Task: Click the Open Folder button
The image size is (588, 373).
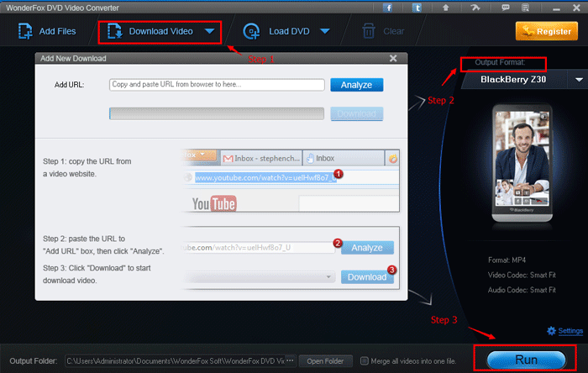Action: click(325, 361)
